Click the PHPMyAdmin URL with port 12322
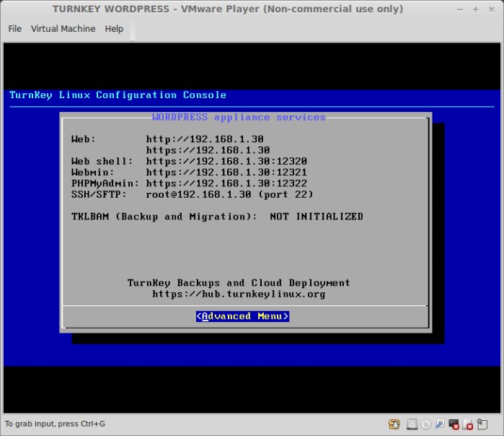This screenshot has height=436, width=504. [x=226, y=183]
